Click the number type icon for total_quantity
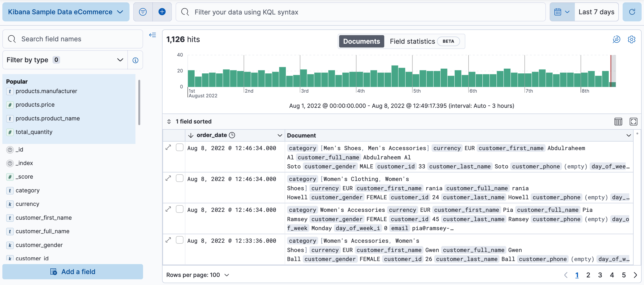 pos(10,132)
